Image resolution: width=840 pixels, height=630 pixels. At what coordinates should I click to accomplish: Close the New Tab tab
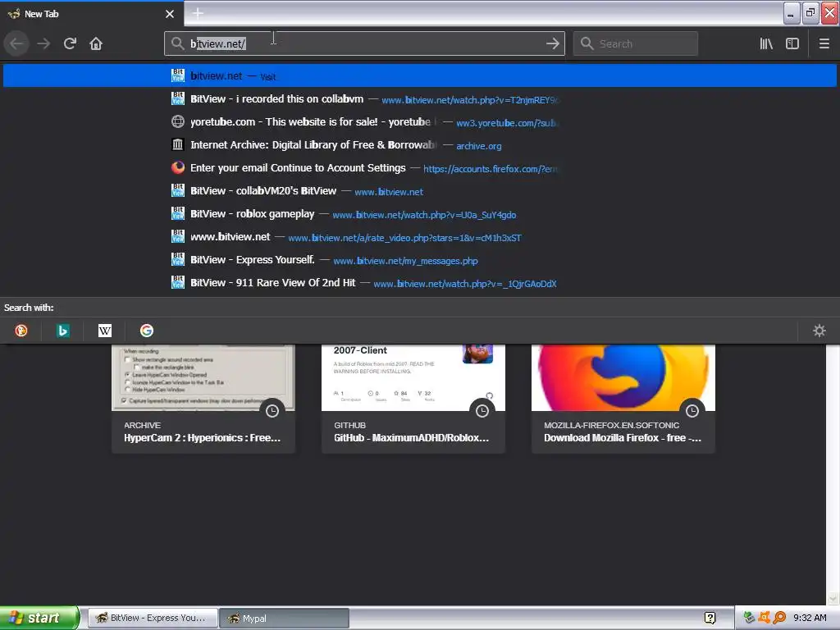pos(170,14)
